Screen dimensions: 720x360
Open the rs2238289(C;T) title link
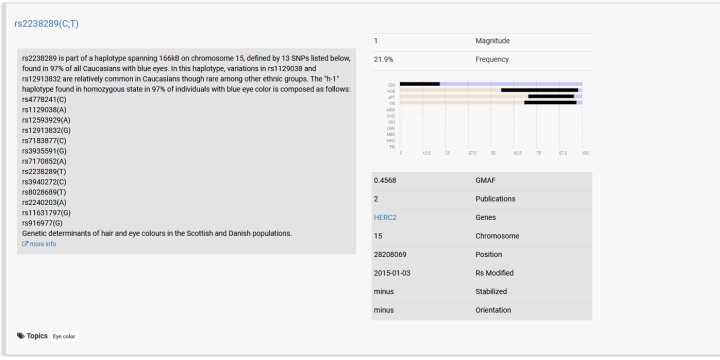[x=46, y=24]
